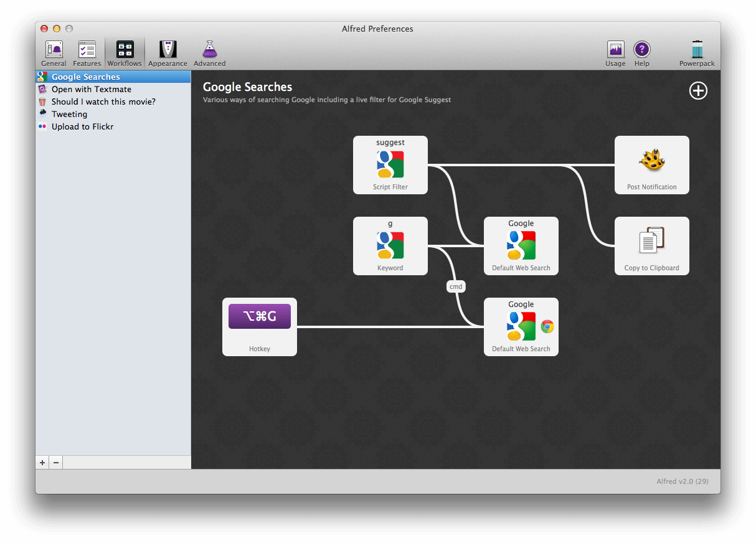Screen dimensions: 756x543
Task: Open the Appearance section
Action: pos(167,52)
